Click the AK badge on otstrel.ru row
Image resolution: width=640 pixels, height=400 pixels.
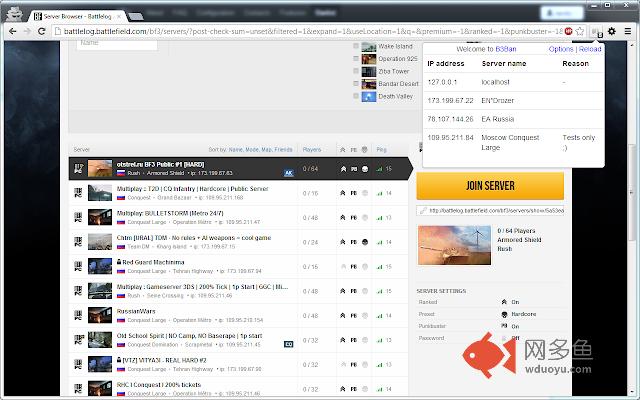(289, 173)
